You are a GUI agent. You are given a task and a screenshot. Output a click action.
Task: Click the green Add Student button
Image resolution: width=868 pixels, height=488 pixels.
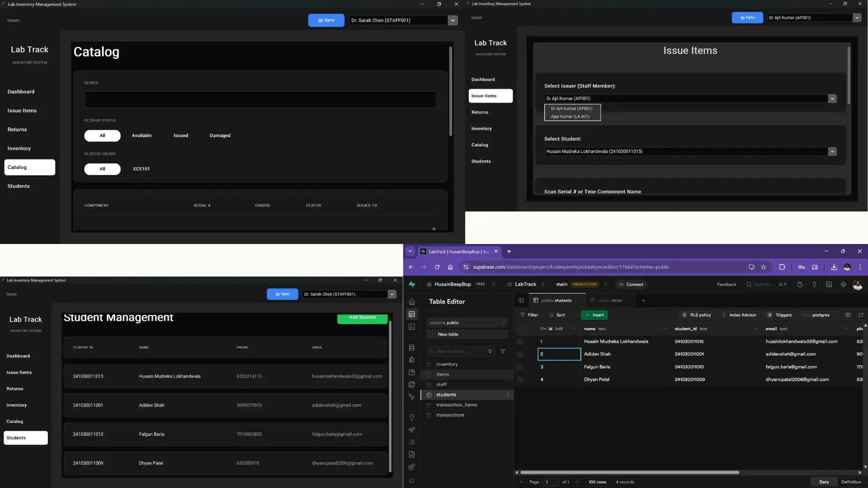[x=362, y=318]
